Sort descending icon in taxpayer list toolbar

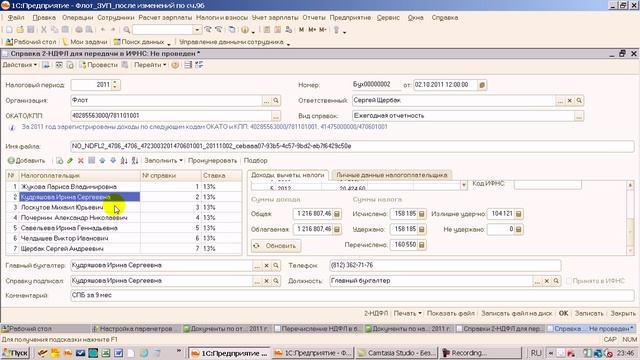click(135, 161)
